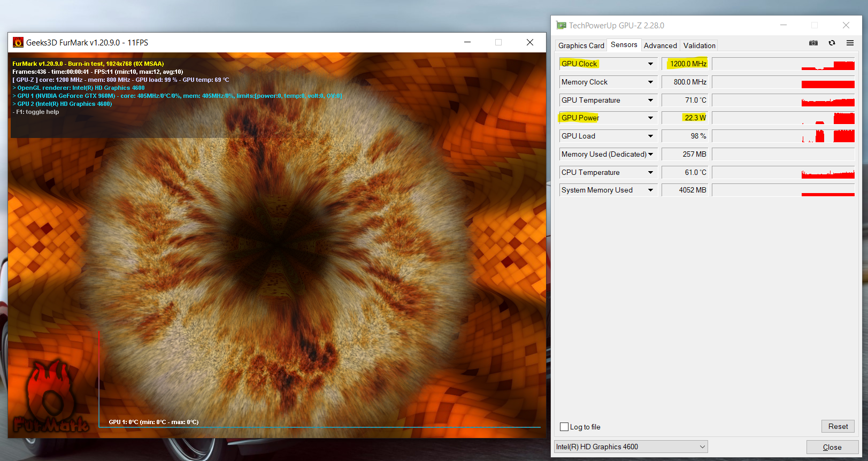Click the OpenGL renderer line in FurMark overlay
Image resolution: width=868 pixels, height=461 pixels.
coord(79,88)
